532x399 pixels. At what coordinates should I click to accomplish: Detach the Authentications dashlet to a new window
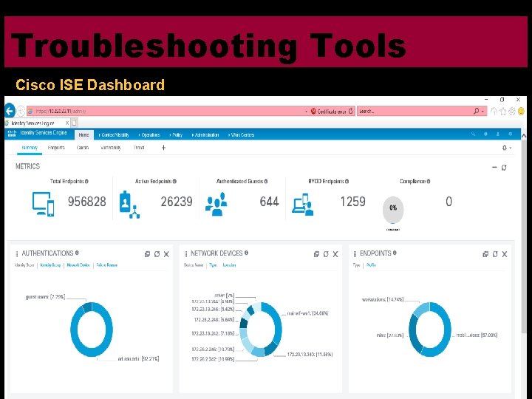[x=147, y=254]
